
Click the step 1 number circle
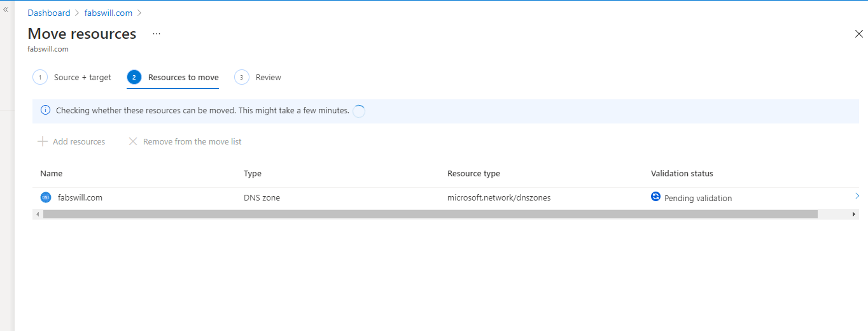point(39,77)
